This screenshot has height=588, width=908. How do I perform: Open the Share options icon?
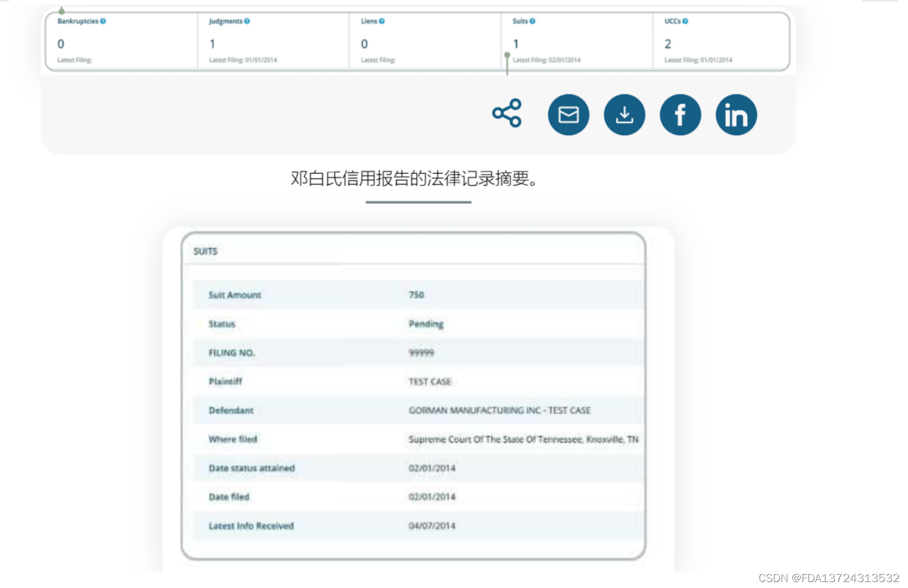507,115
